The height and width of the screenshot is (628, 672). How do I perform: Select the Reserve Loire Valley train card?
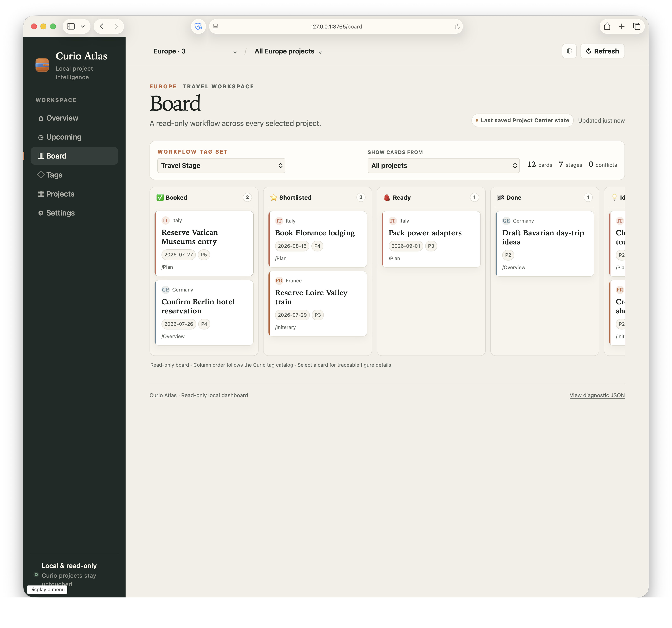coord(318,303)
